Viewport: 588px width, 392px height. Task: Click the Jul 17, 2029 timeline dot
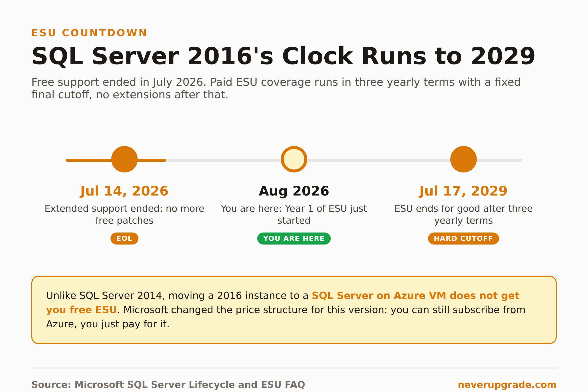point(464,159)
